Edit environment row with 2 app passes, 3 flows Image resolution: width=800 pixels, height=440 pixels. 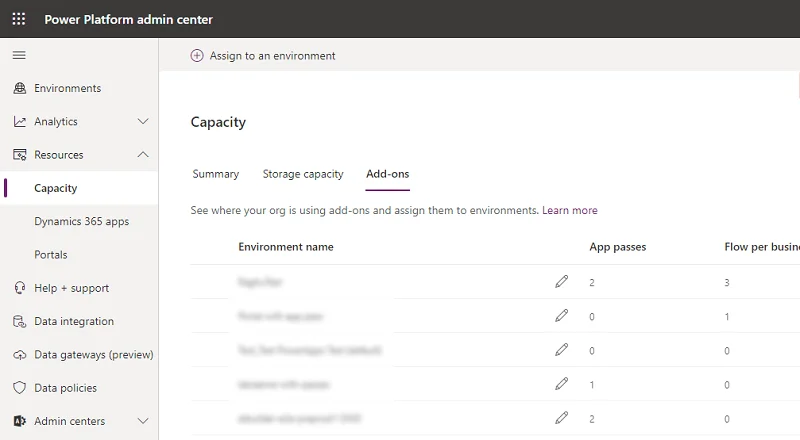[x=561, y=282]
